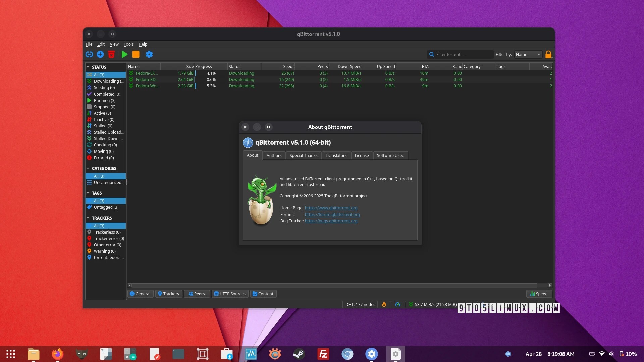
Task: Switch to License tab
Action: tap(362, 155)
